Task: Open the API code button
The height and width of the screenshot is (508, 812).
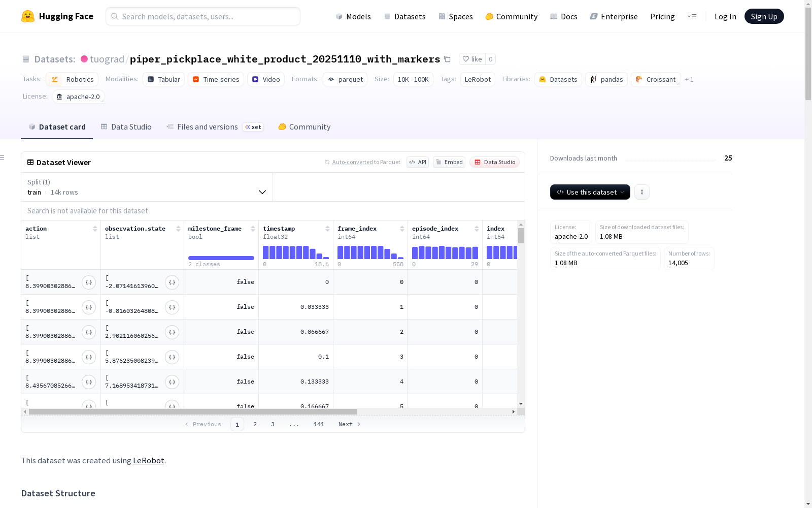Action: (418, 162)
